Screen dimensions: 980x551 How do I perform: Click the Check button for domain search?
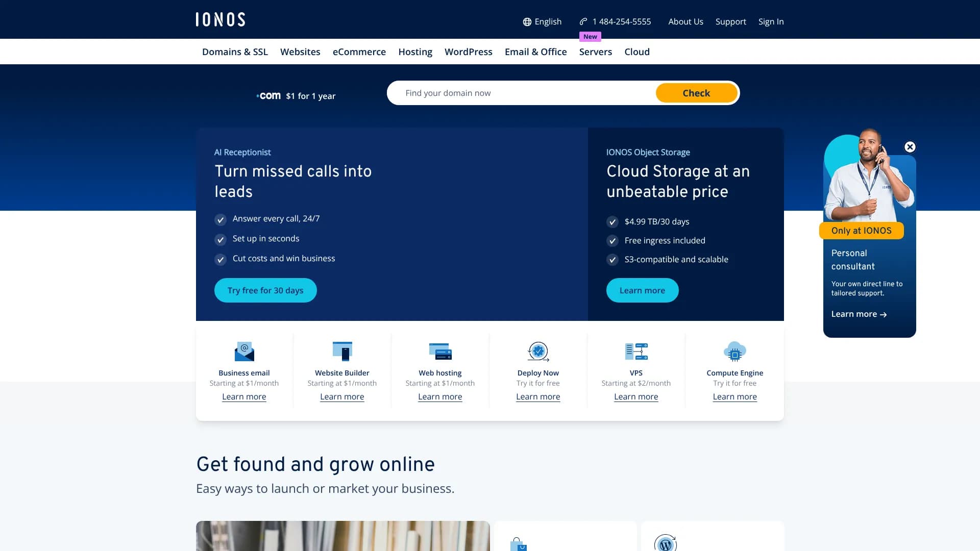coord(696,93)
